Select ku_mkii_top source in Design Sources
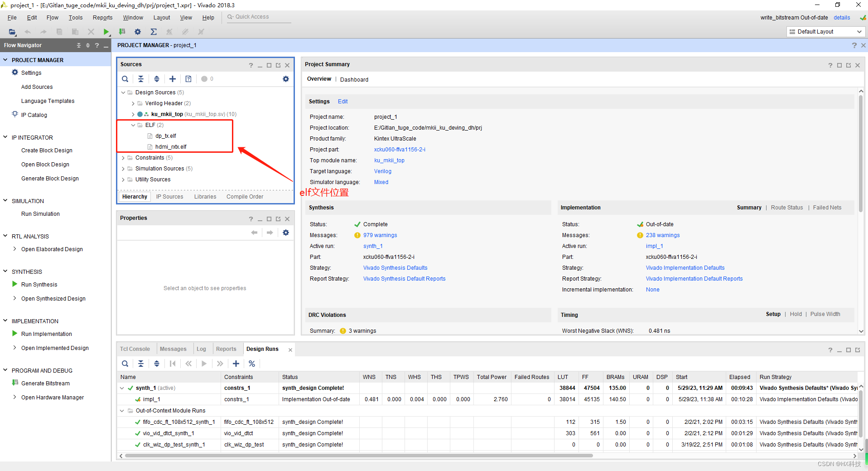 tap(167, 114)
